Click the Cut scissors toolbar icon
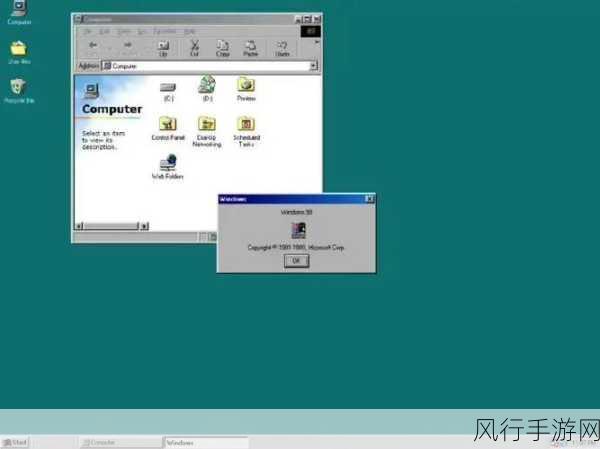This screenshot has width=600, height=449. tap(194, 48)
